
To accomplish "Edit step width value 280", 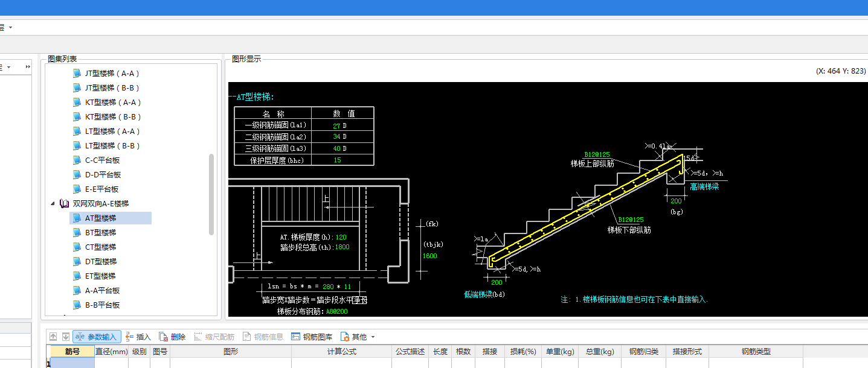I will (329, 287).
